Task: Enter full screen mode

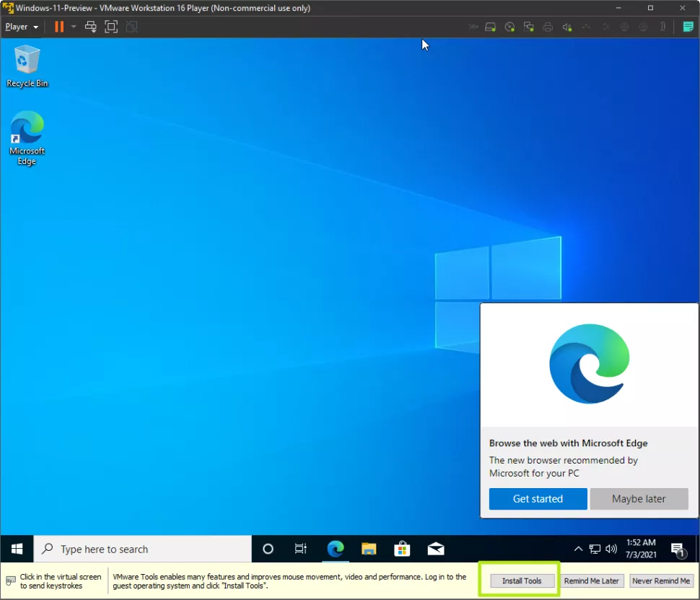Action: 111,27
